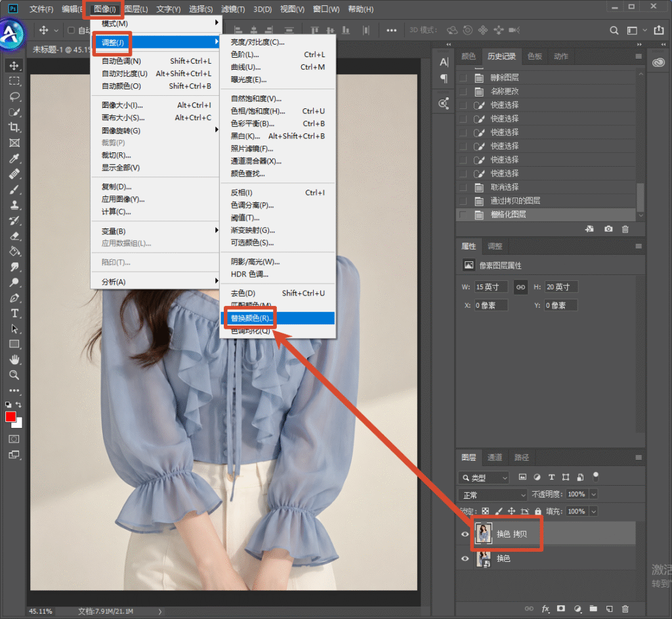The height and width of the screenshot is (619, 672).
Task: Create new group folder icon
Action: pos(593,608)
